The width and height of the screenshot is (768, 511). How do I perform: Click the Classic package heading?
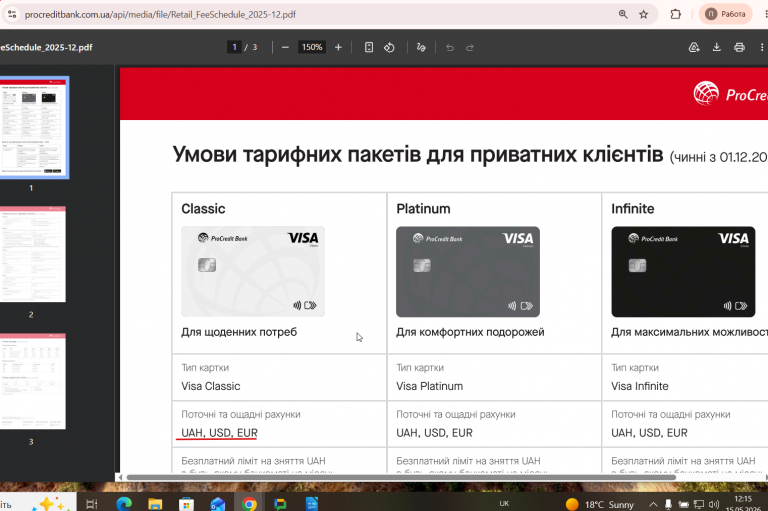click(203, 209)
